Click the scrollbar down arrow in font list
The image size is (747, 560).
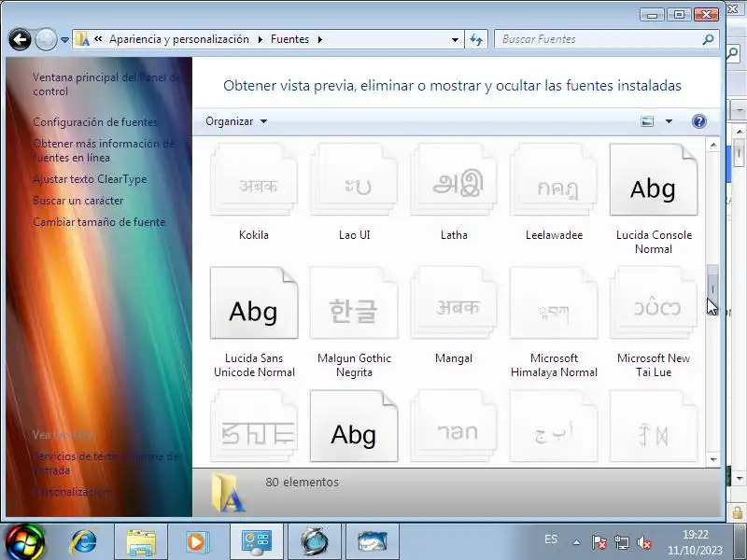coord(712,459)
